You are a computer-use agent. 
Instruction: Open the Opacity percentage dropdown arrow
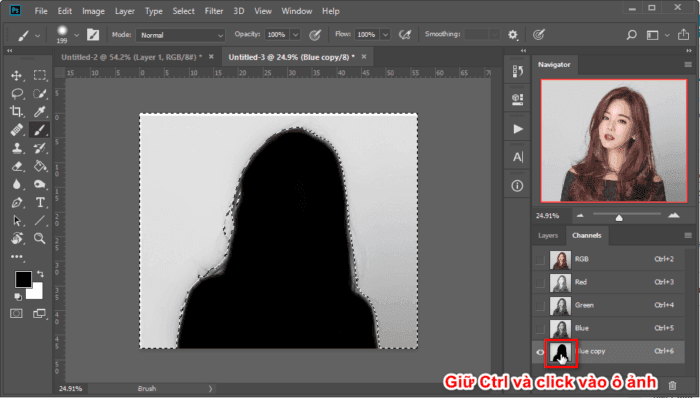coord(296,35)
